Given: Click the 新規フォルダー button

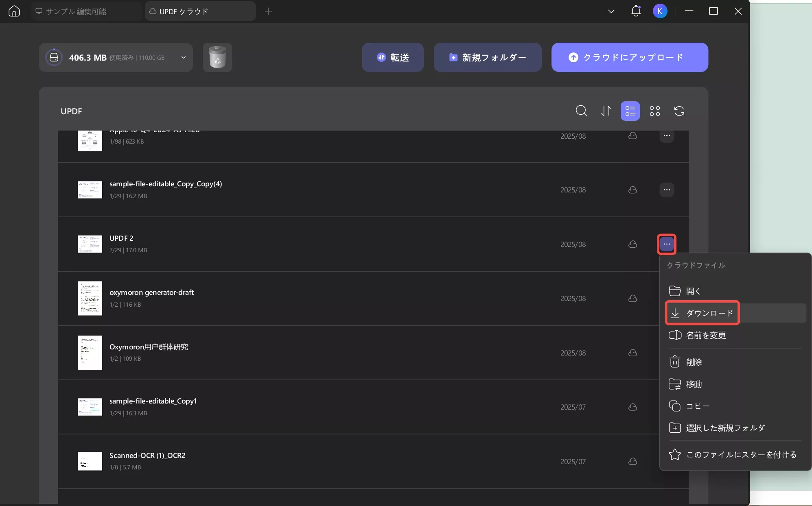Looking at the screenshot, I should 487,57.
